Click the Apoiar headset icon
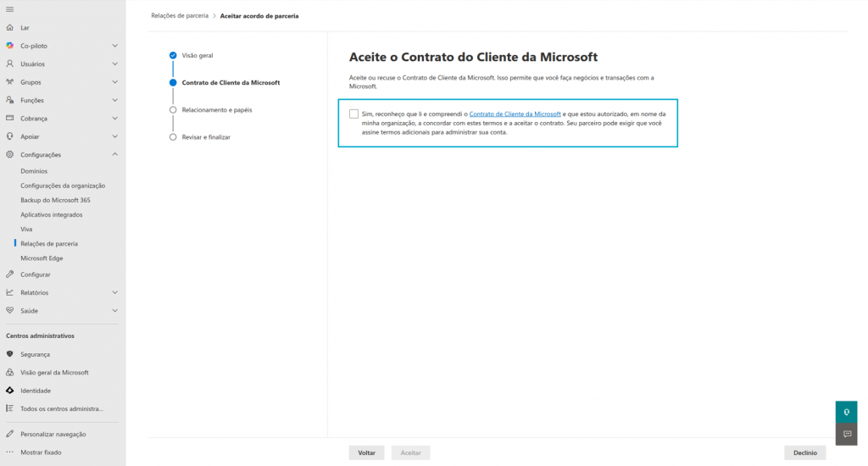 coord(10,136)
